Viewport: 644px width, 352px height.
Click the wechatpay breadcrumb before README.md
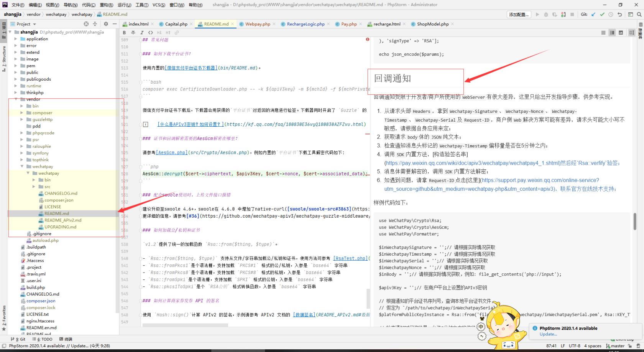coord(82,14)
